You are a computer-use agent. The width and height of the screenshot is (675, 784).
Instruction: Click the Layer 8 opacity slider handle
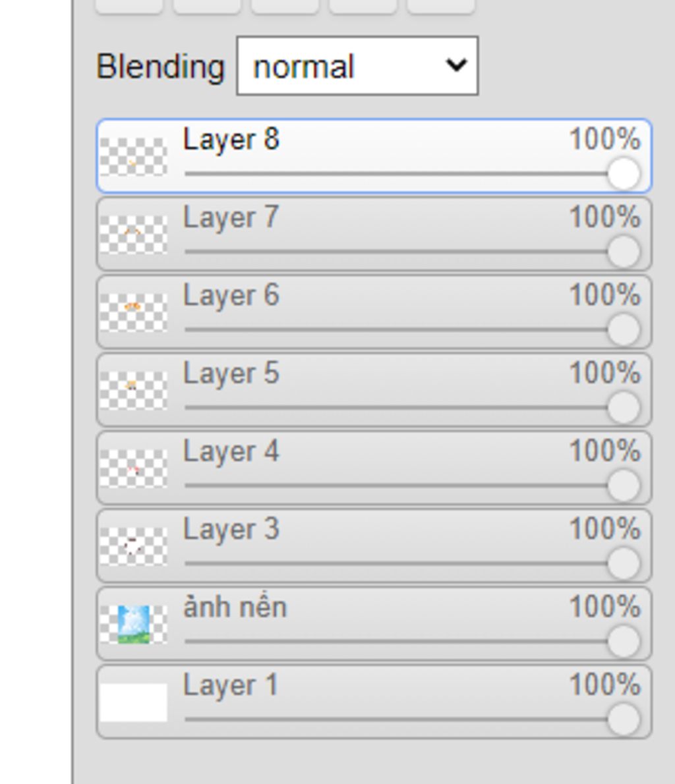[623, 174]
